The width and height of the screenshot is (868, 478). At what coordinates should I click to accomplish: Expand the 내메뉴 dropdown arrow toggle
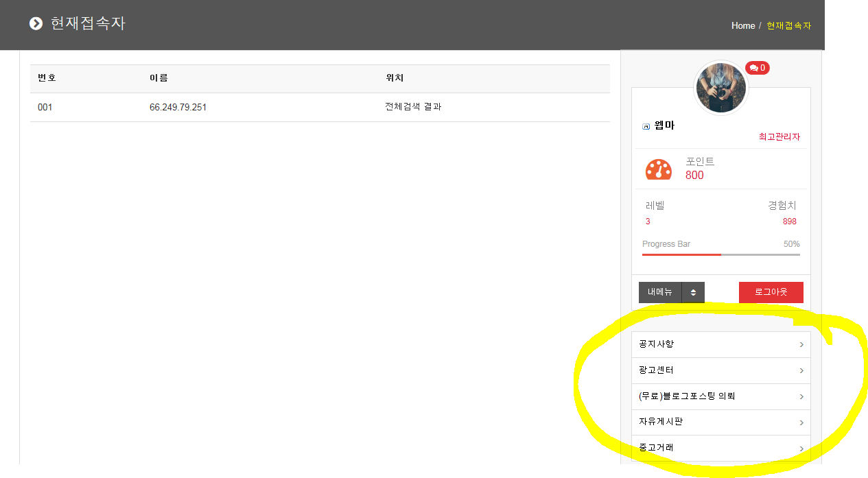pyautogui.click(x=693, y=292)
